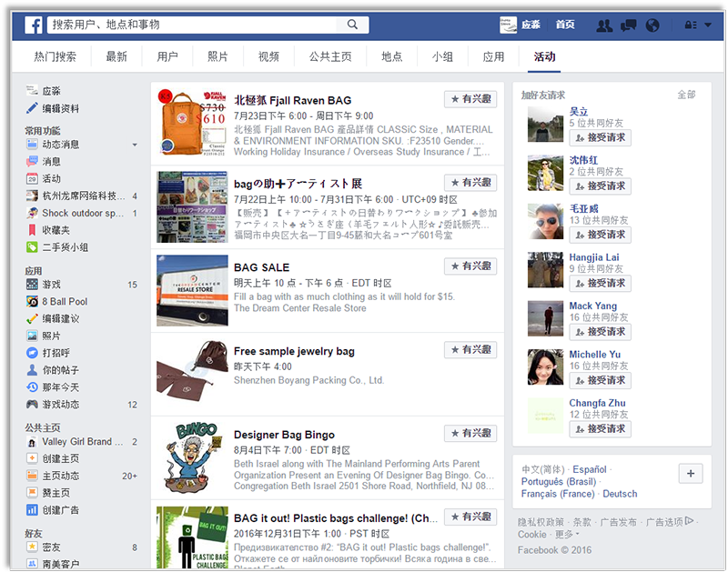Click the 消息 chat bubble icon
This screenshot has height=572, width=728.
click(32, 162)
